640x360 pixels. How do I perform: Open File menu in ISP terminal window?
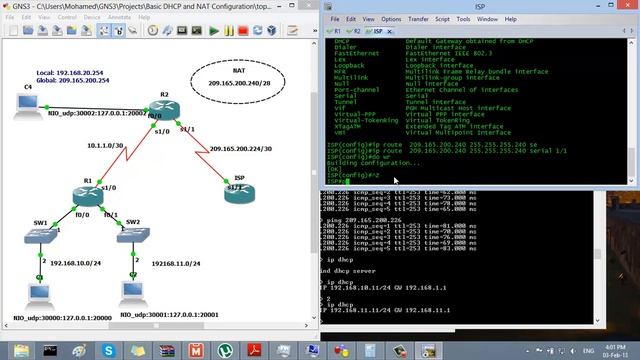click(x=335, y=19)
